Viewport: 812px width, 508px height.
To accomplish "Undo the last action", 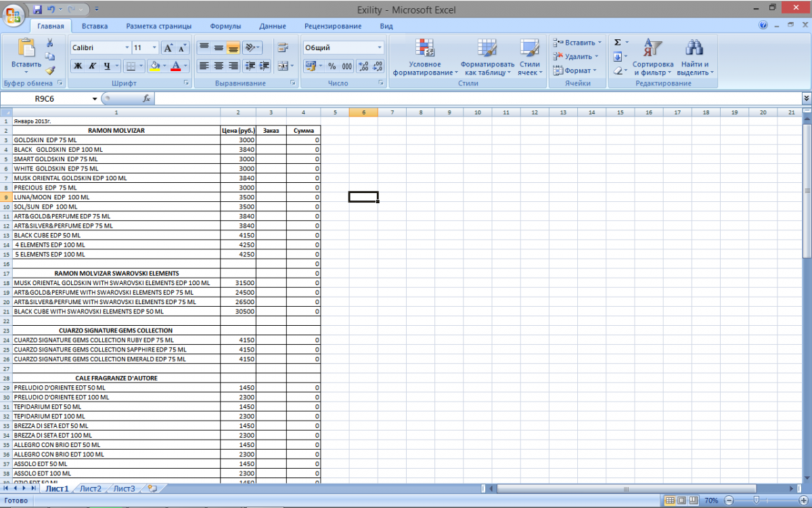I will (51, 9).
